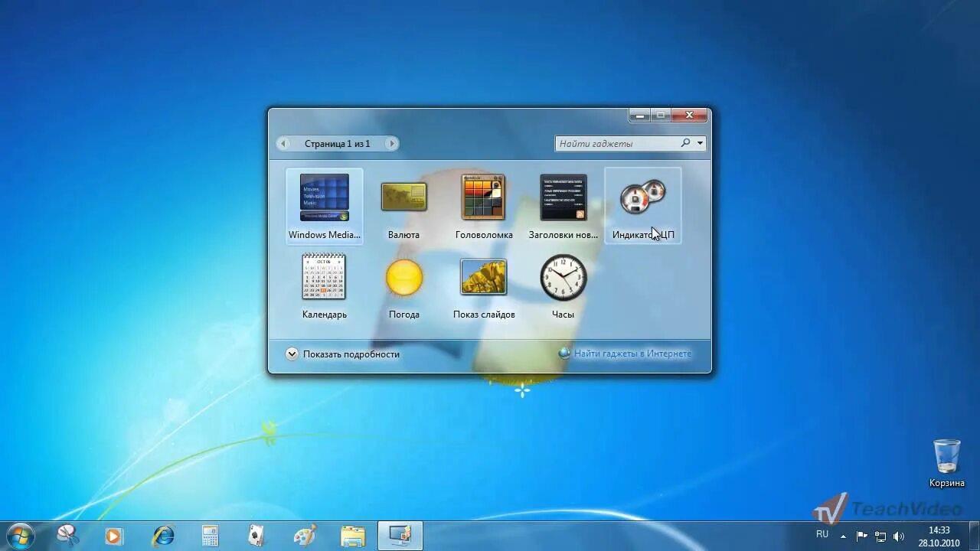Click the Windows Media... gadget label

(324, 235)
